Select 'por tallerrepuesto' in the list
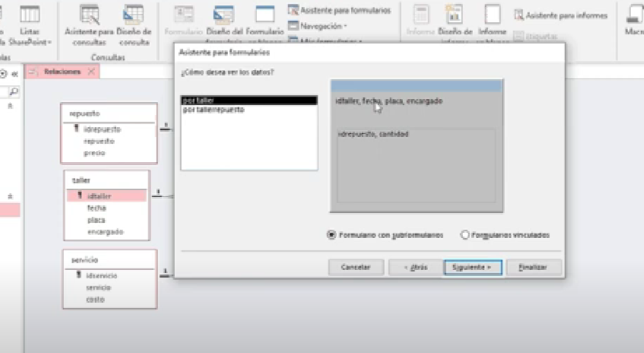Viewport: 644px width, 353px height. click(x=249, y=110)
